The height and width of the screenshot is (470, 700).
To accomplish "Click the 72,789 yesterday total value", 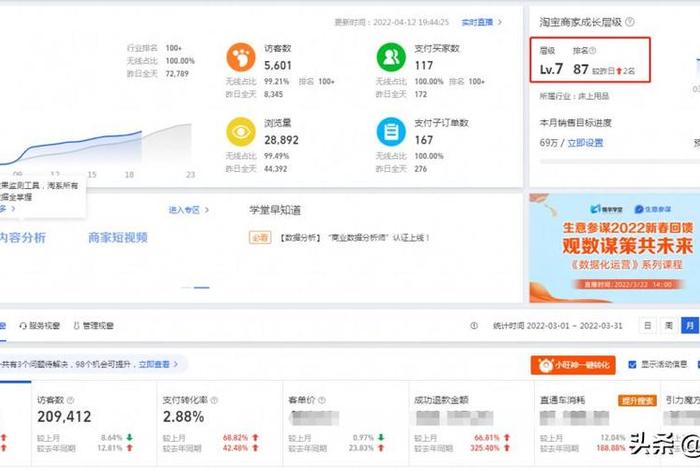I will pyautogui.click(x=177, y=74).
